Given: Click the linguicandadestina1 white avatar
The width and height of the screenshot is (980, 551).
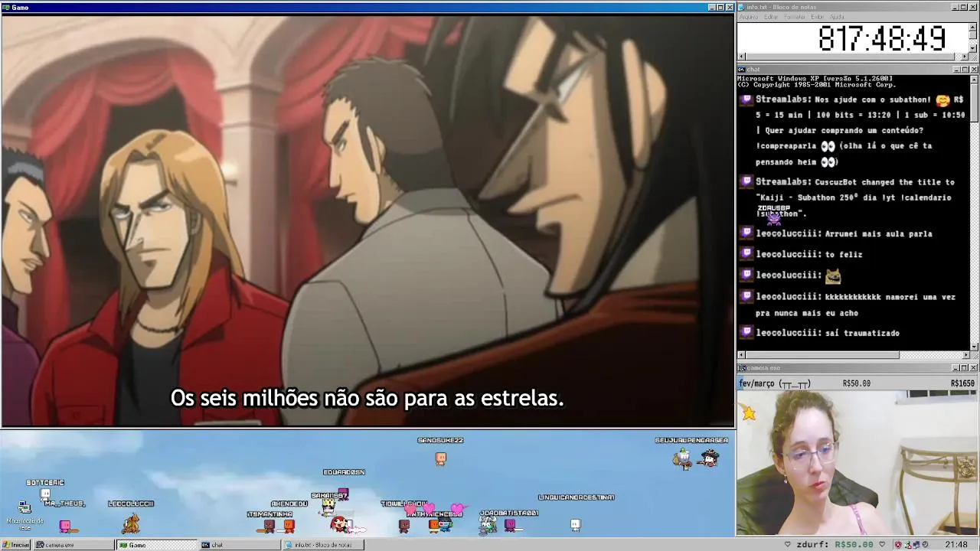Looking at the screenshot, I should [x=576, y=525].
